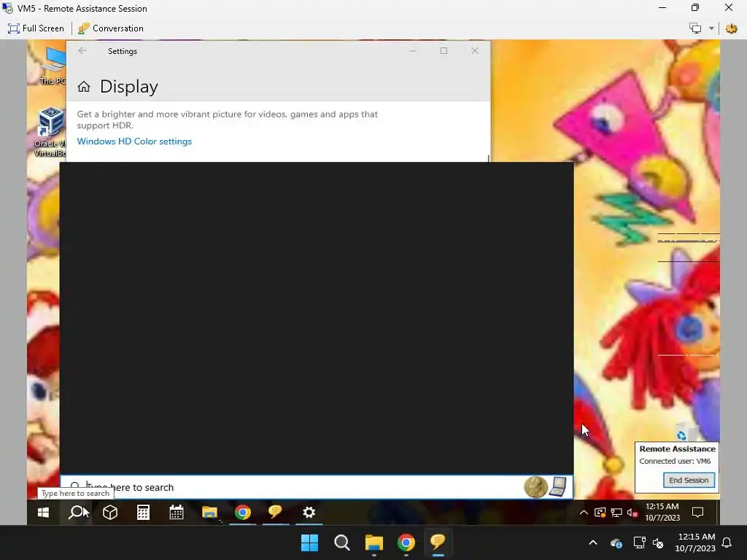
Task: Expand the dropdown arrow beside monitor icon
Action: click(711, 28)
